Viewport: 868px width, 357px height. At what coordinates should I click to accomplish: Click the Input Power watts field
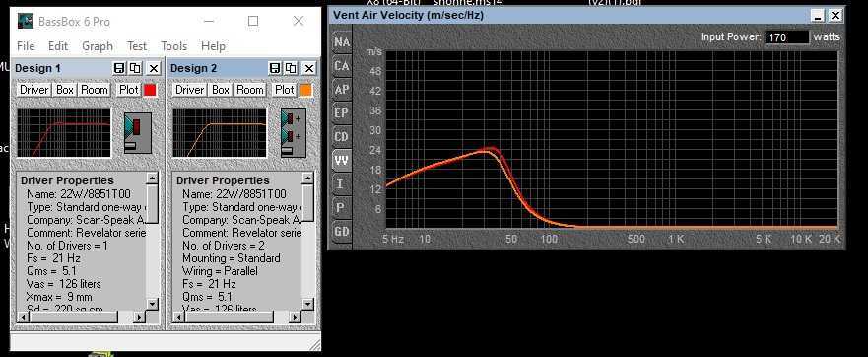click(x=787, y=37)
